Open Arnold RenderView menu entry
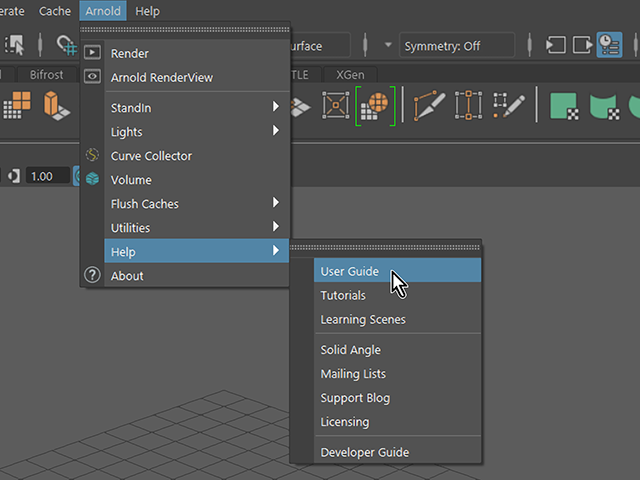The height and width of the screenshot is (480, 640). pyautogui.click(x=197, y=78)
